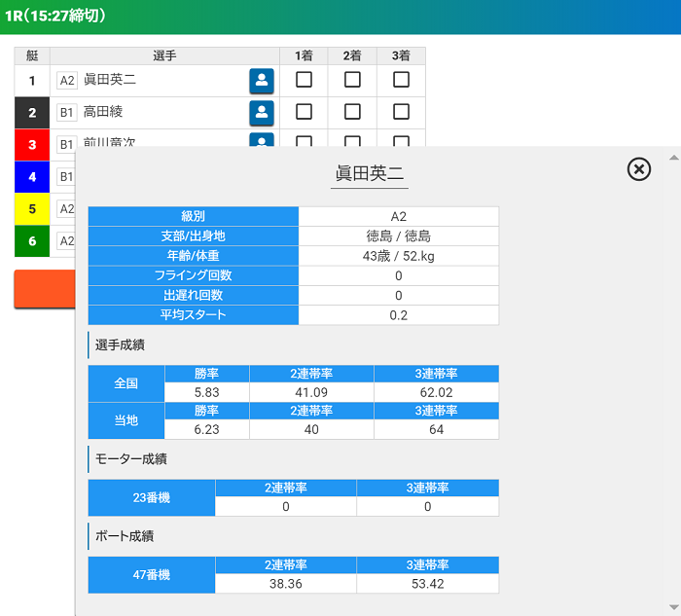This screenshot has height=616, width=681.
Task: Select the blue boat 4 number cell
Action: 32,177
